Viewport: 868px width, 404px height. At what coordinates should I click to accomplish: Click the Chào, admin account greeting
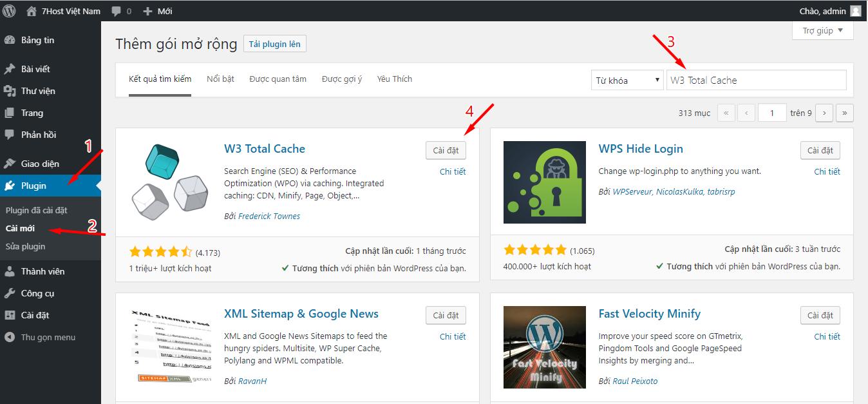point(822,11)
